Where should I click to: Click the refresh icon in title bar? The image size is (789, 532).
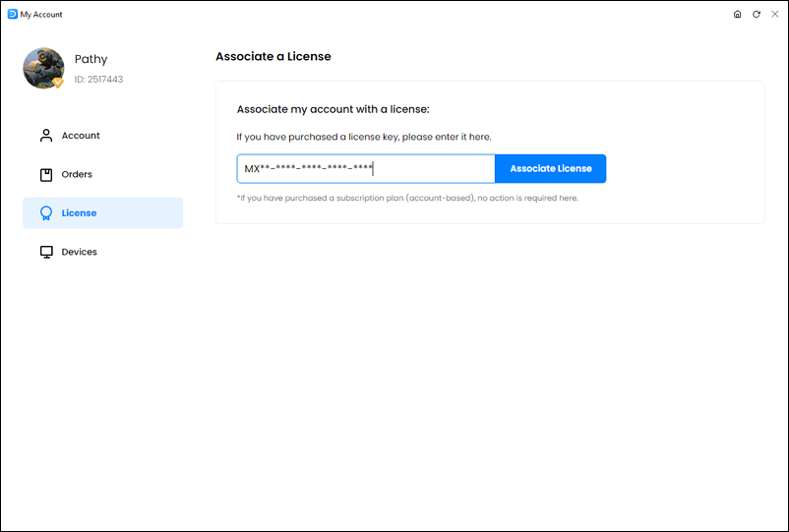(x=756, y=14)
